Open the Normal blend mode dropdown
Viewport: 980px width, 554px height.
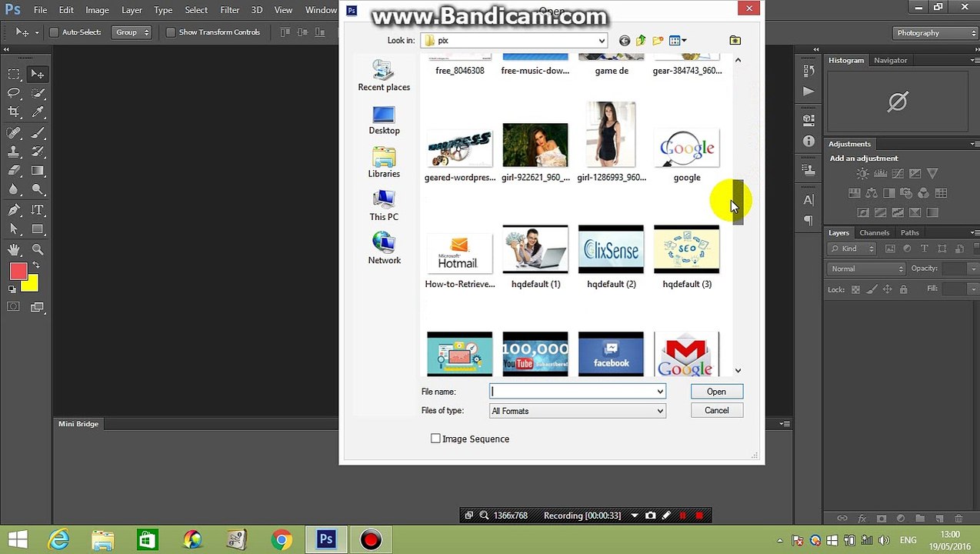click(867, 269)
